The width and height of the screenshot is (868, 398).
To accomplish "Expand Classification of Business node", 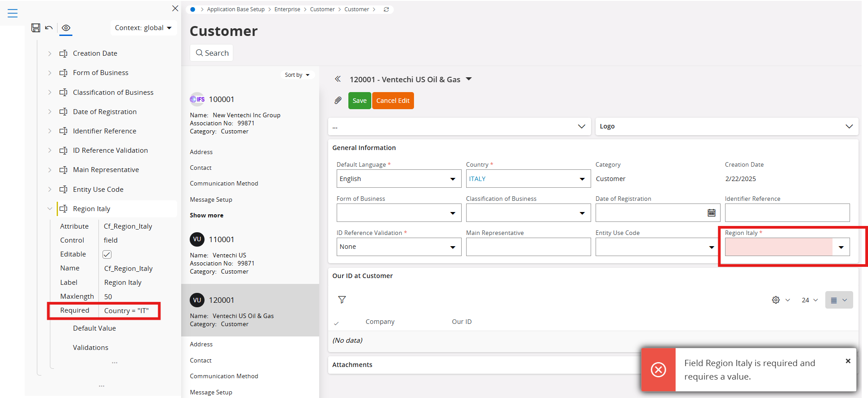I will click(49, 93).
